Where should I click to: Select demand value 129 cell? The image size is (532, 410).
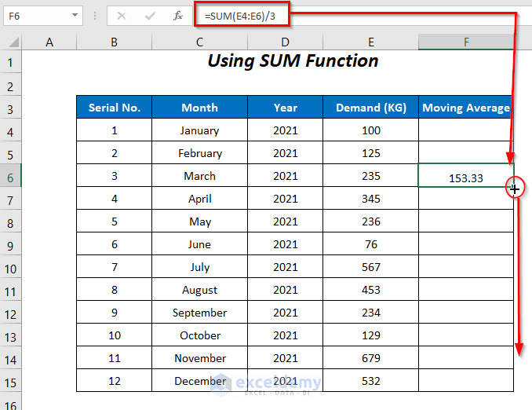[x=371, y=335]
